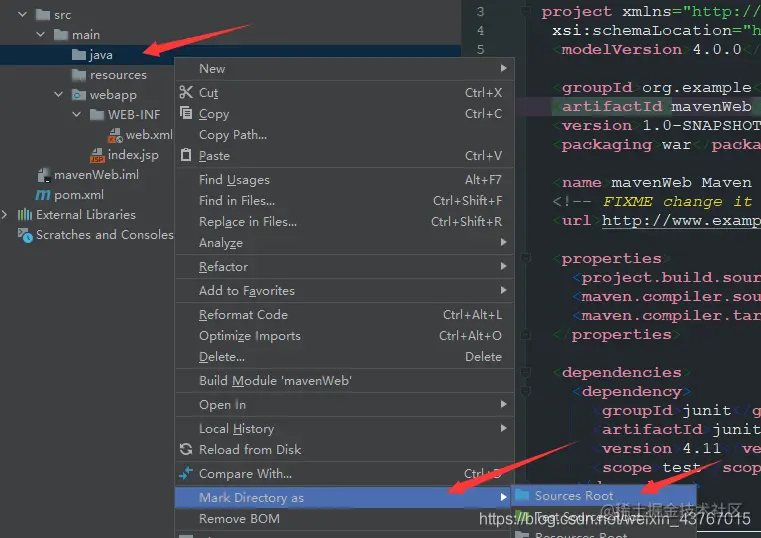Screen dimensions: 761x538
Task: Toggle fold marker beside dependencies tag
Action: 526,372
